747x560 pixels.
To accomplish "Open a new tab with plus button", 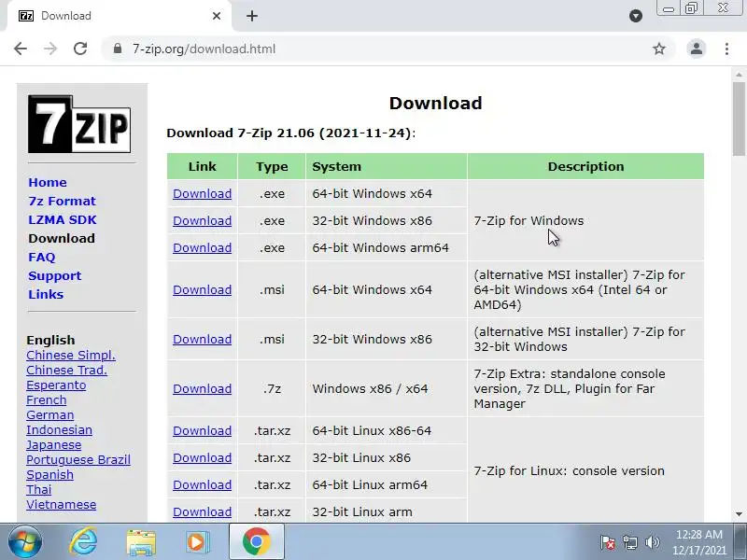I will [252, 16].
